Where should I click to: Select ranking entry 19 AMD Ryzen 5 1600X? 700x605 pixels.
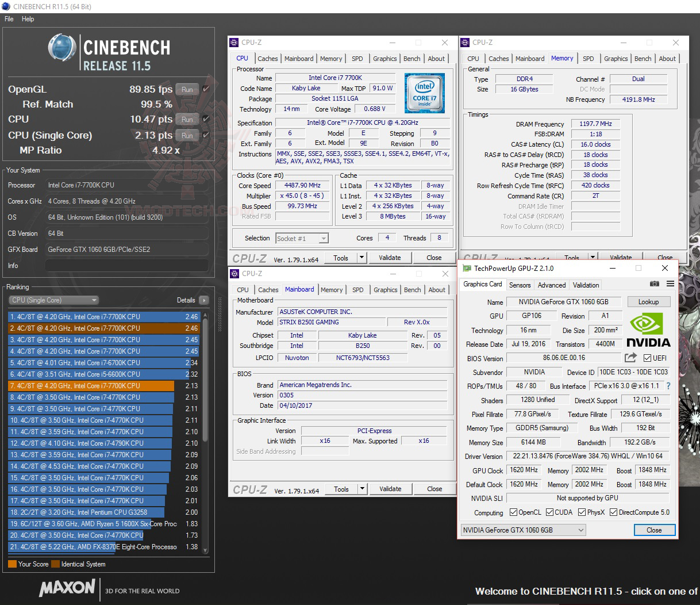tap(103, 524)
